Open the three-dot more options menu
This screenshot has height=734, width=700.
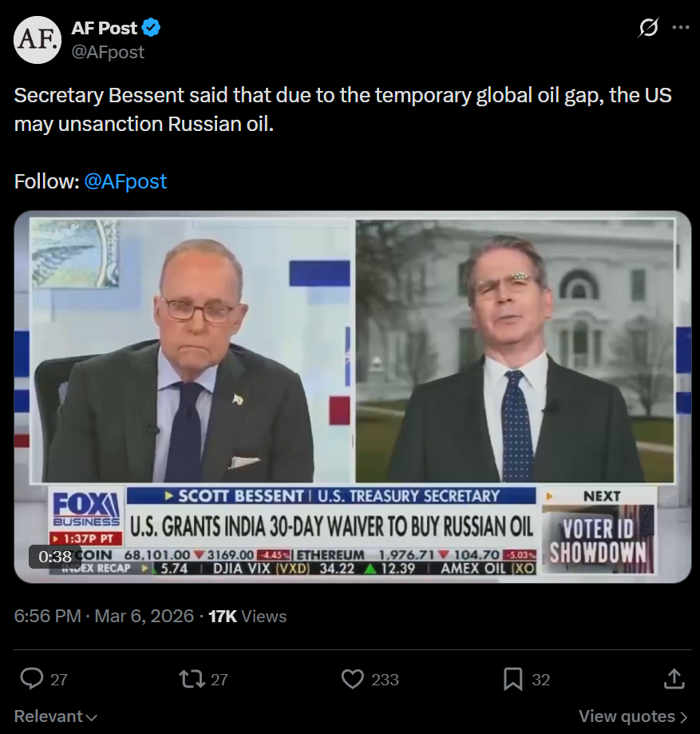pyautogui.click(x=681, y=28)
